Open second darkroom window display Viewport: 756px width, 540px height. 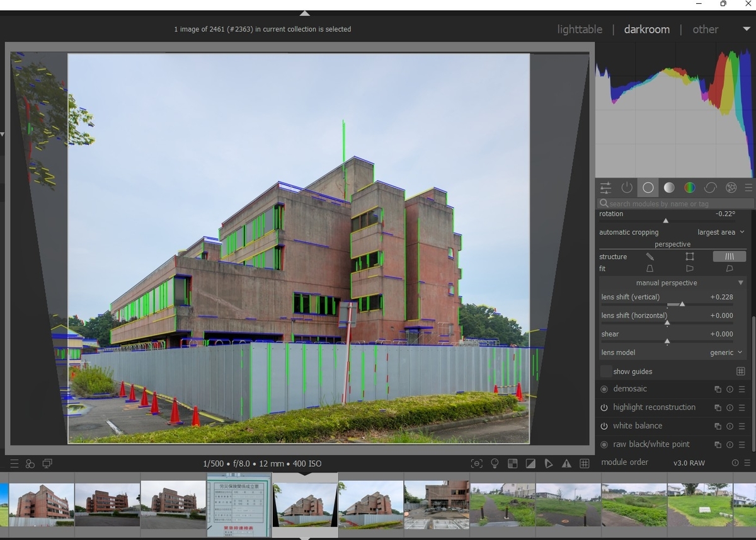(47, 464)
